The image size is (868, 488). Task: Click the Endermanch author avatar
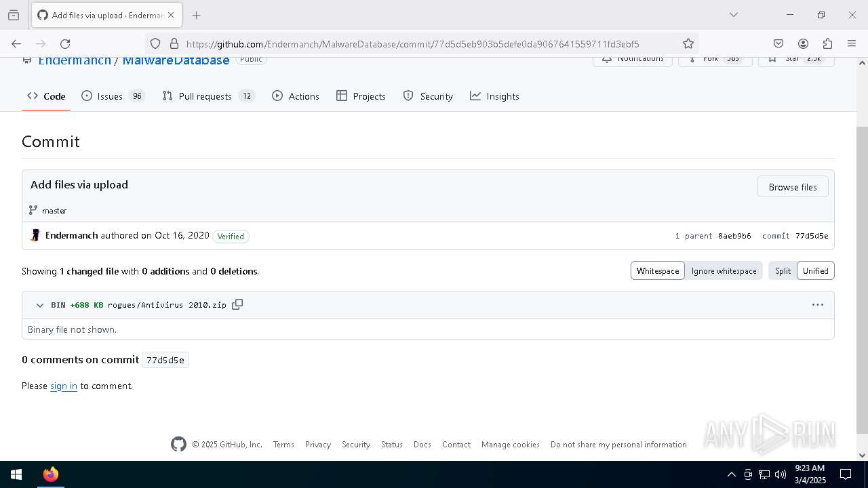[x=35, y=236]
